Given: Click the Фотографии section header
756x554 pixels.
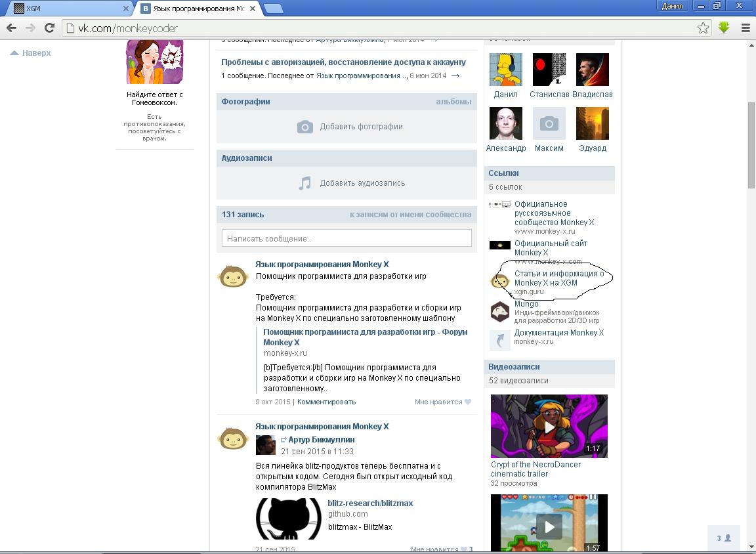Looking at the screenshot, I should [245, 101].
